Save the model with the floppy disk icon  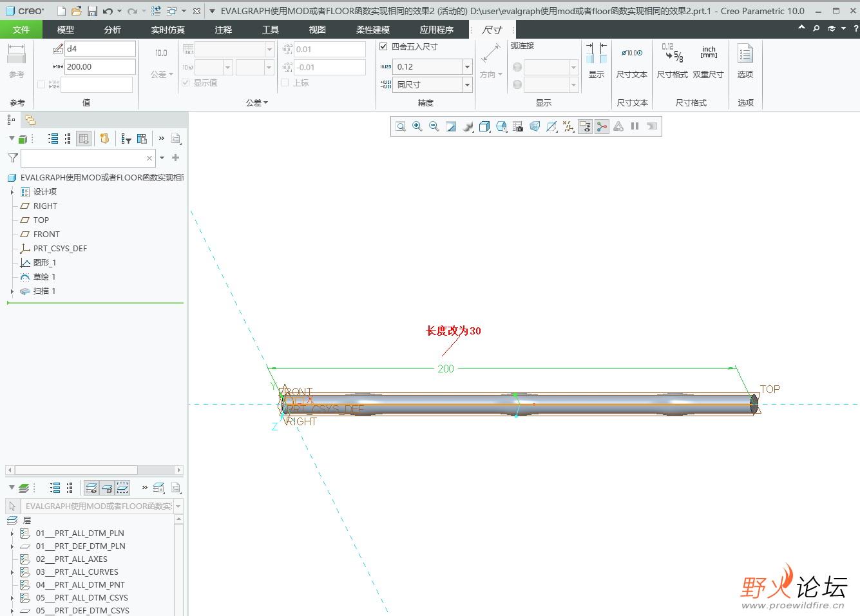point(92,11)
